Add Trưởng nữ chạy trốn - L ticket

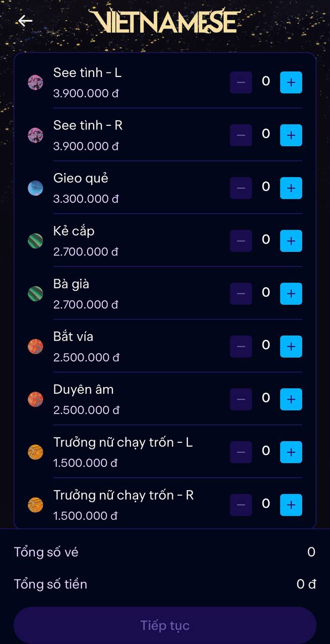point(291,452)
